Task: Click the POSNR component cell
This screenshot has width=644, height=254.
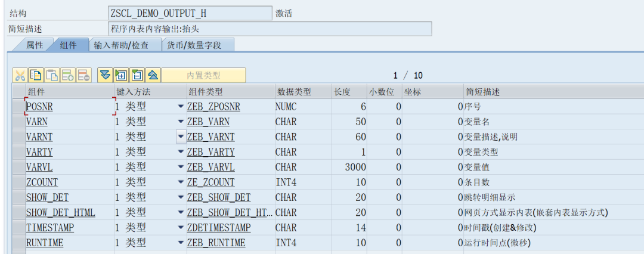Action: tap(70, 107)
